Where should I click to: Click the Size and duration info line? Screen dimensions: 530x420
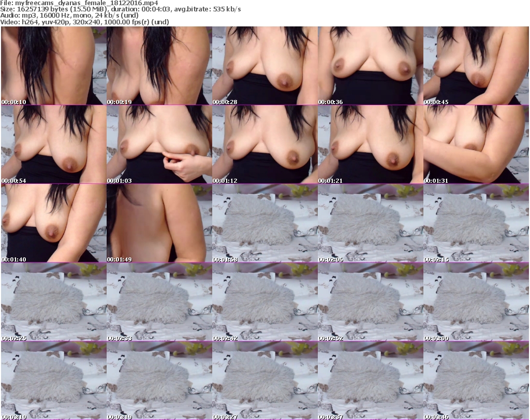point(121,9)
